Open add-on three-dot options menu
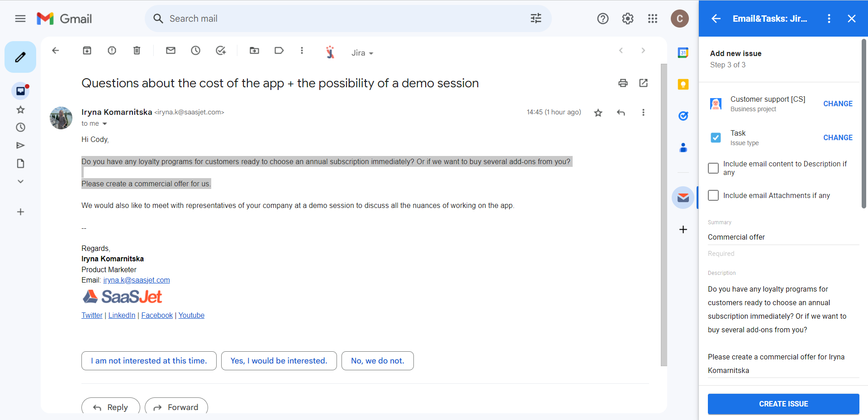The image size is (868, 420). pyautogui.click(x=829, y=19)
